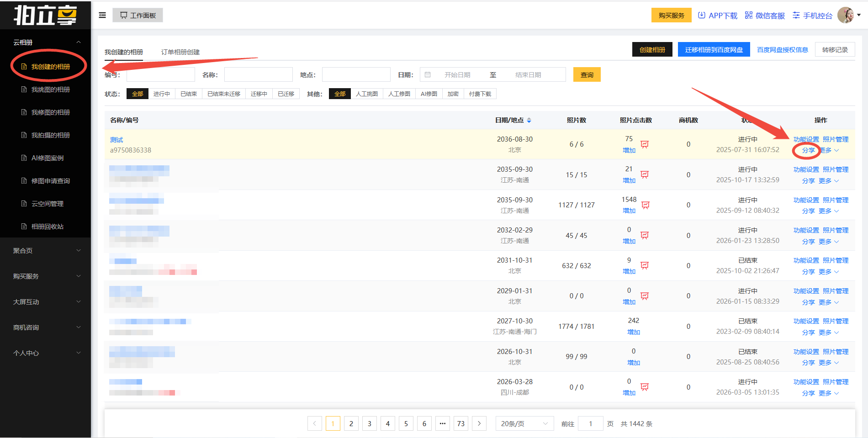Open 微信客服 QR code icon
The image size is (868, 438).
(748, 15)
